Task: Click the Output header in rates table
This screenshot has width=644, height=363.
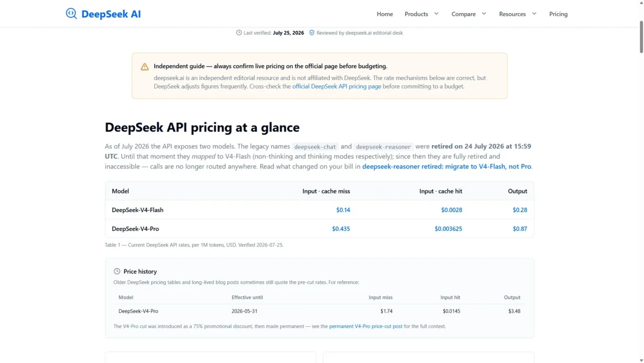Action: pos(517,191)
